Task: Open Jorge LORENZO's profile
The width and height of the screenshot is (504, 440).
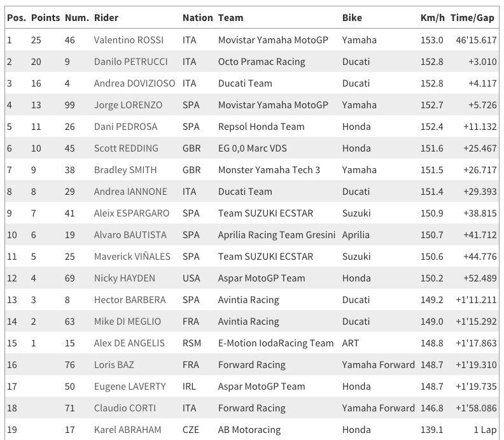Action: [128, 105]
